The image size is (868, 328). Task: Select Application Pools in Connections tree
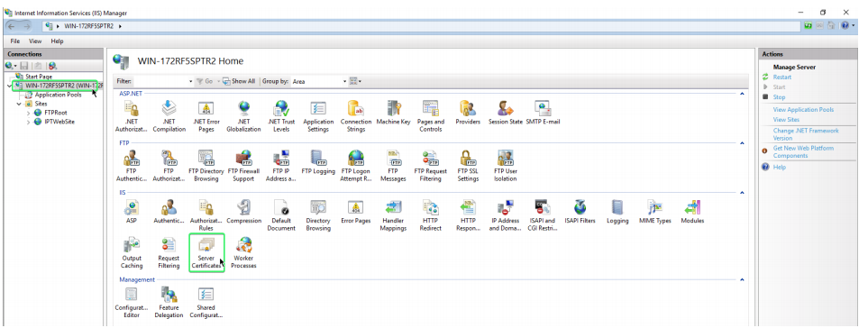pyautogui.click(x=58, y=95)
